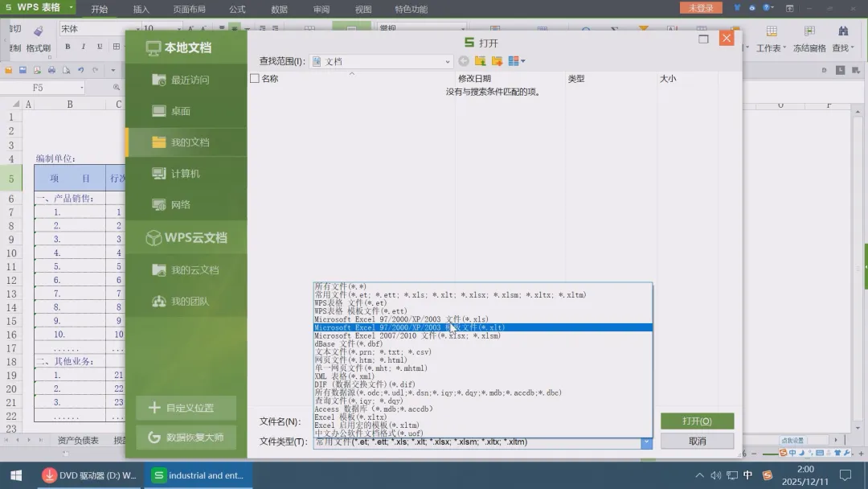Expand the name box F5 dropdown
Image resolution: width=868 pixels, height=489 pixels.
(81, 88)
